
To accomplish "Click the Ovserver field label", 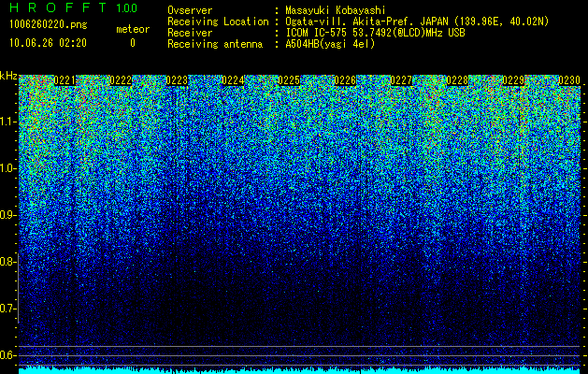I will click(190, 10).
